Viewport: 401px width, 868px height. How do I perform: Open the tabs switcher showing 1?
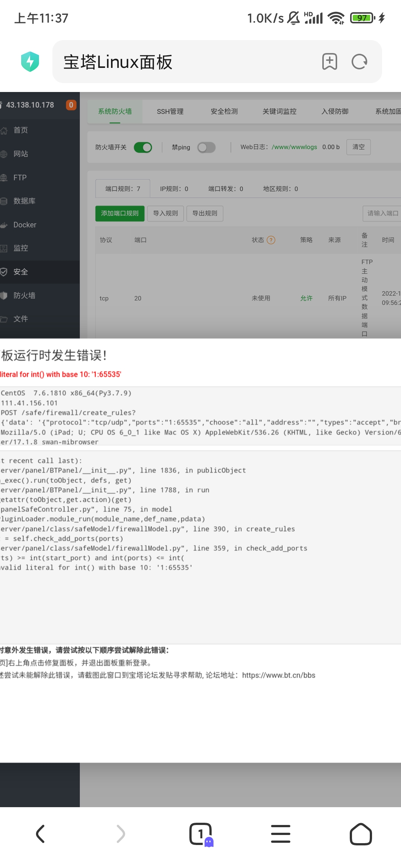[201, 834]
